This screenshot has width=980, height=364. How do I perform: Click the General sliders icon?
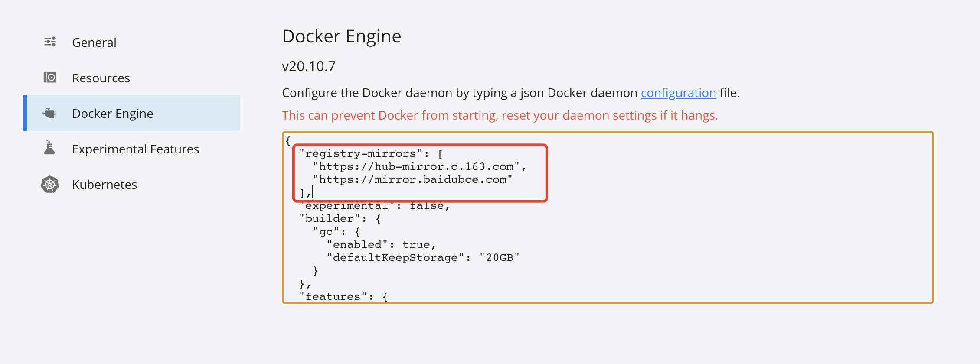click(x=50, y=42)
